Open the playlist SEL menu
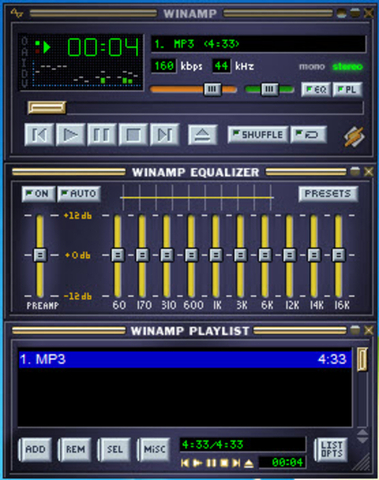This screenshot has height=480, width=379. click(114, 449)
